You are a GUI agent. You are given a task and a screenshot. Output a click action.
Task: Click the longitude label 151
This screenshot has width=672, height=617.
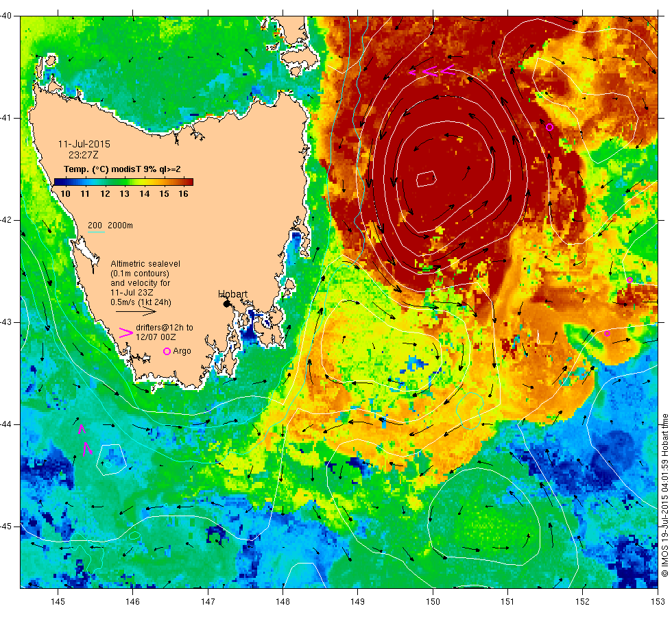(507, 602)
